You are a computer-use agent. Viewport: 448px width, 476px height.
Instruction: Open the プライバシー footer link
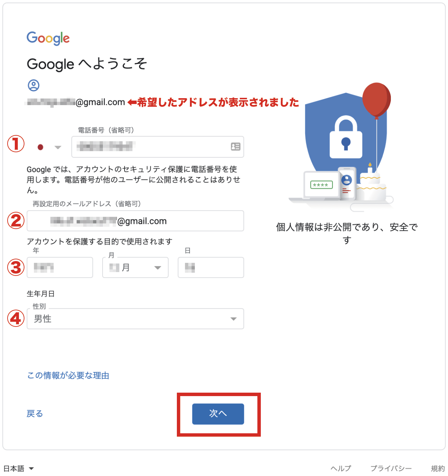pos(391,468)
